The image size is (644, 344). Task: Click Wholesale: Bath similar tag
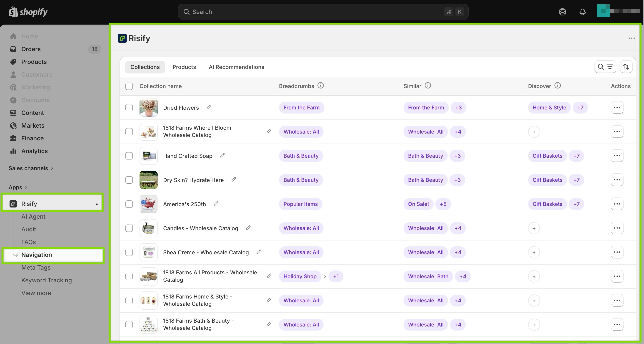click(x=428, y=276)
